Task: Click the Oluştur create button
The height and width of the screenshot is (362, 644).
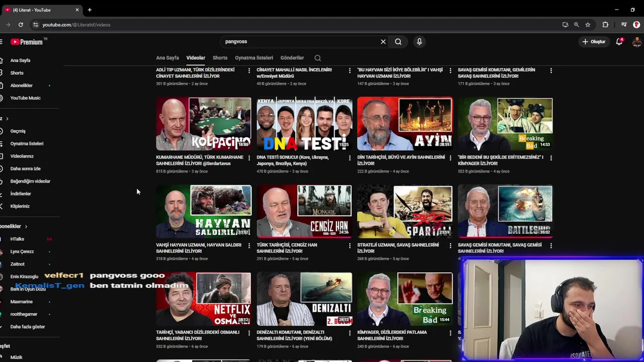Action: 594,42
